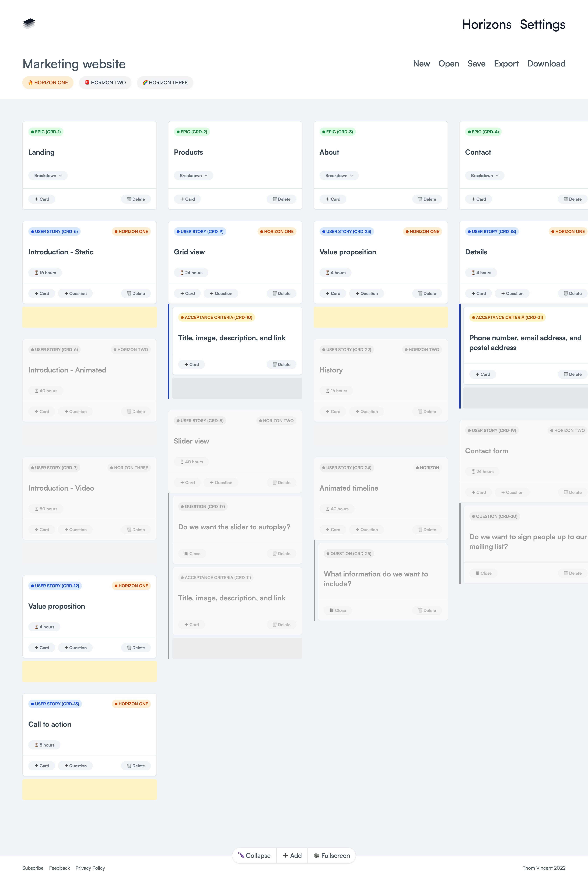This screenshot has width=588, height=880.
Task: Delete the About epic
Action: [427, 199]
